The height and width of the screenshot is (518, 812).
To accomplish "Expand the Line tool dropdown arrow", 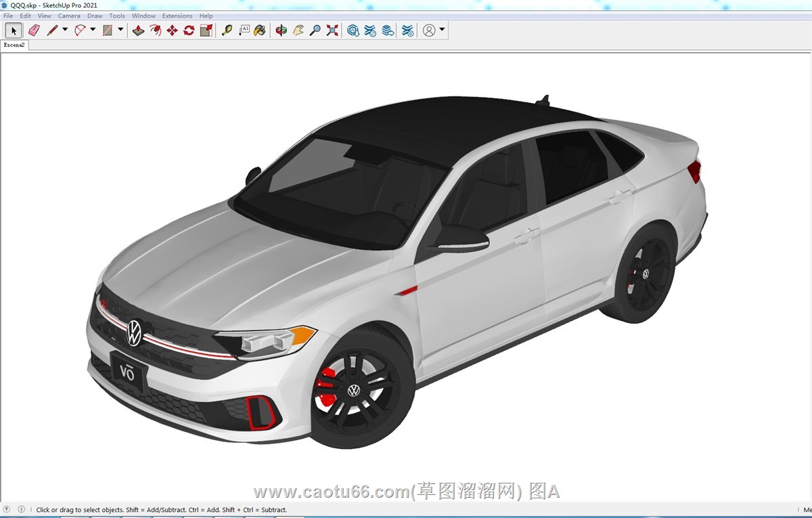I will coord(65,30).
